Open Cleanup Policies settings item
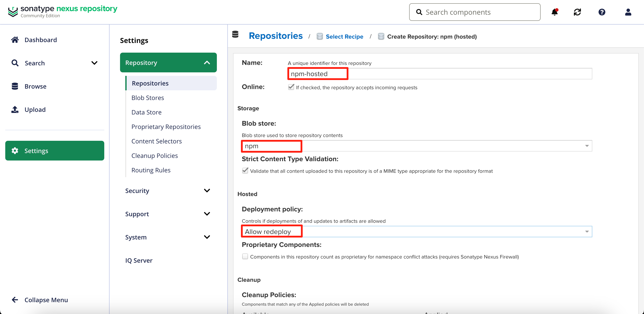The image size is (644, 314). coord(154,156)
